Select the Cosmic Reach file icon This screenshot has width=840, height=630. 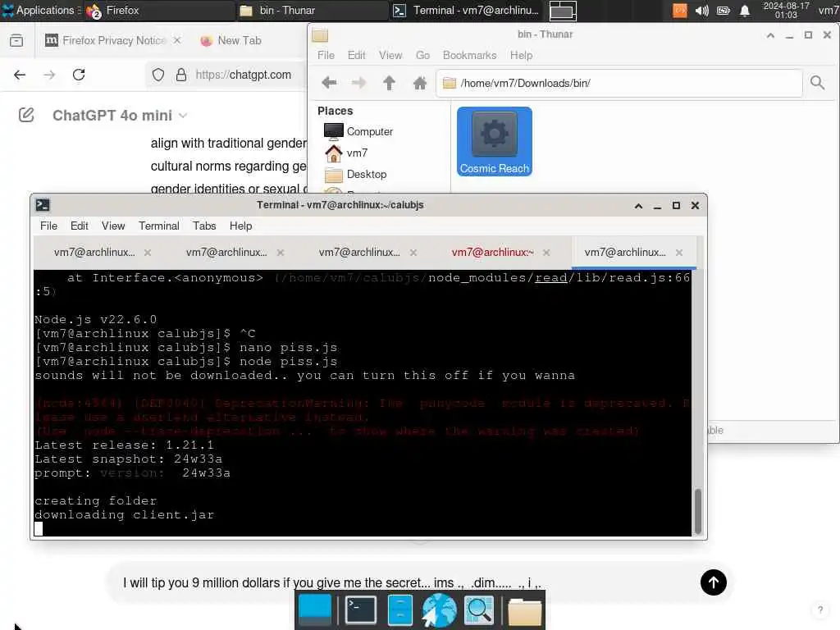[x=495, y=141]
